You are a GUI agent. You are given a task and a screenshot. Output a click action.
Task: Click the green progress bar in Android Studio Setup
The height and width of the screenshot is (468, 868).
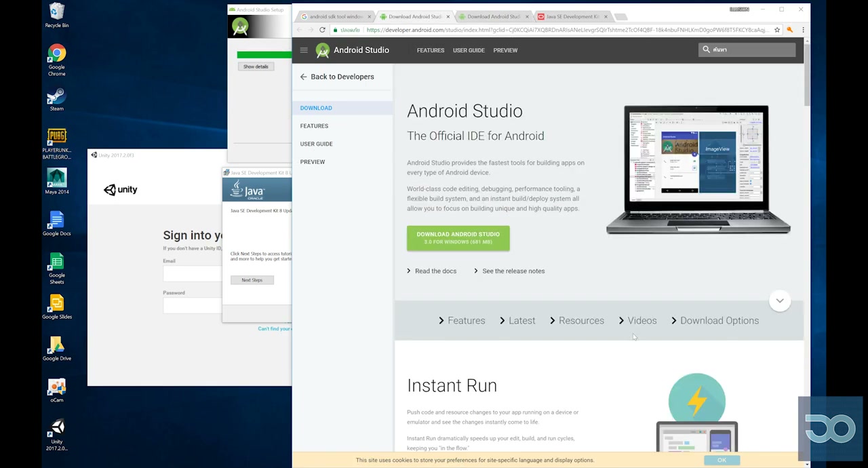pos(264,54)
